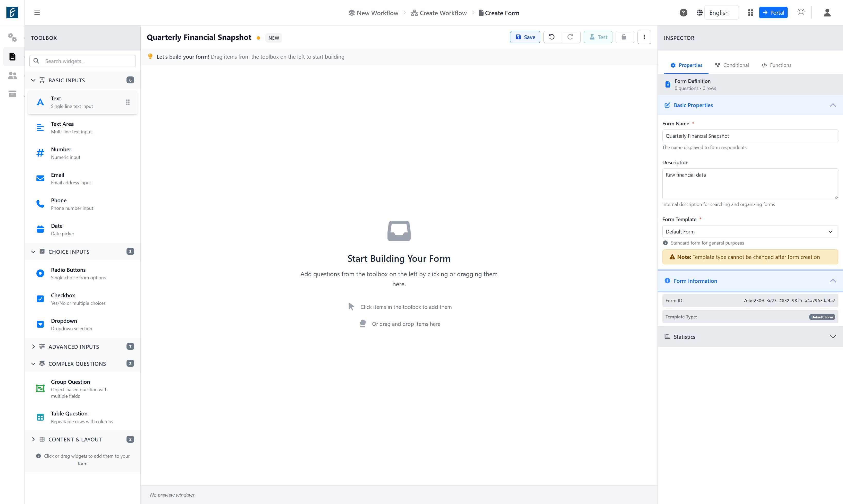This screenshot has width=843, height=504.
Task: Click the Description text area
Action: 750,184
